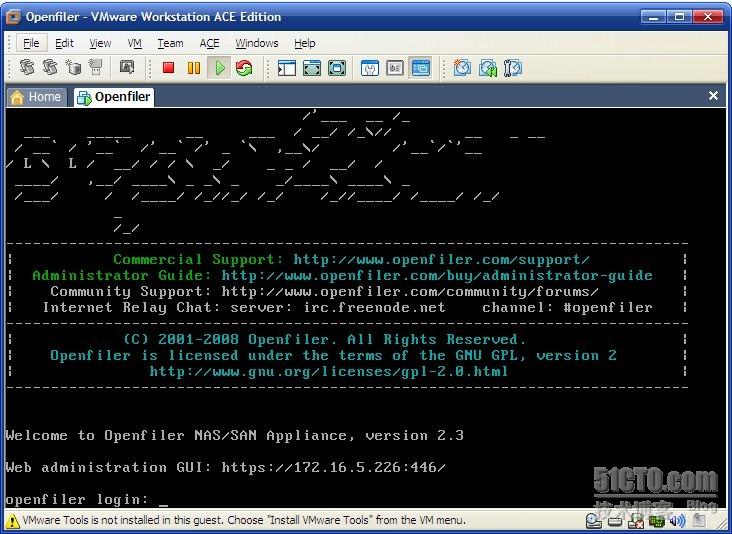Open the Windows menu
The image size is (732, 534).
257,43
